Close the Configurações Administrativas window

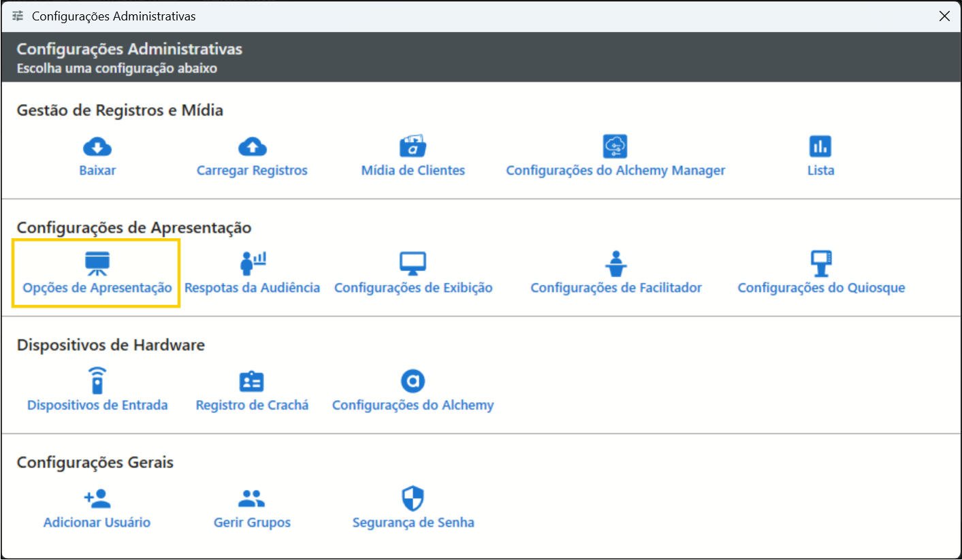[x=944, y=16]
